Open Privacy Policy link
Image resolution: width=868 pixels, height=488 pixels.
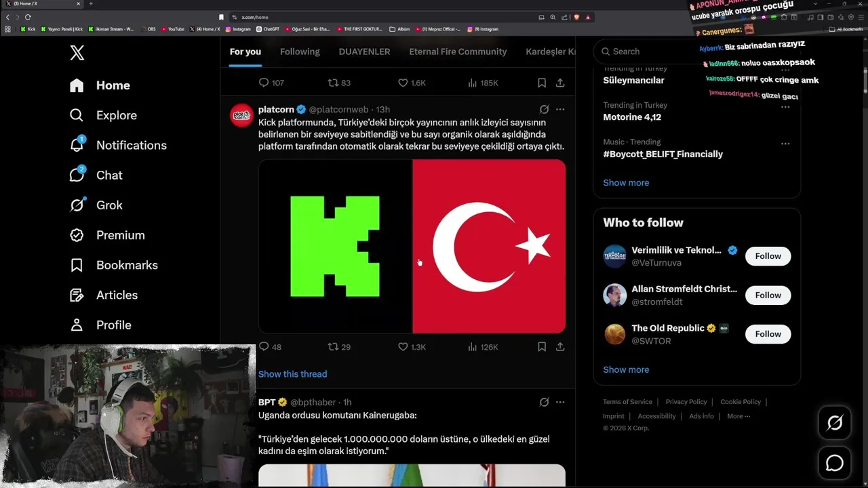pyautogui.click(x=686, y=402)
